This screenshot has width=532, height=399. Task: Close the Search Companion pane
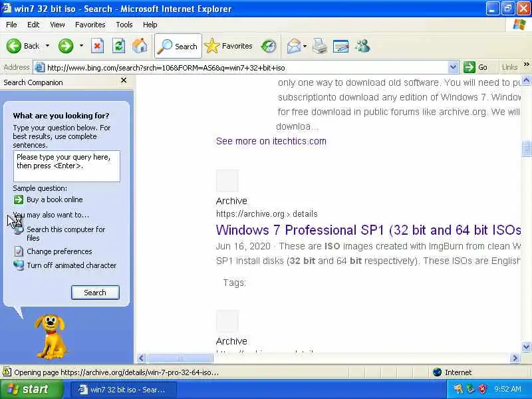(124, 80)
